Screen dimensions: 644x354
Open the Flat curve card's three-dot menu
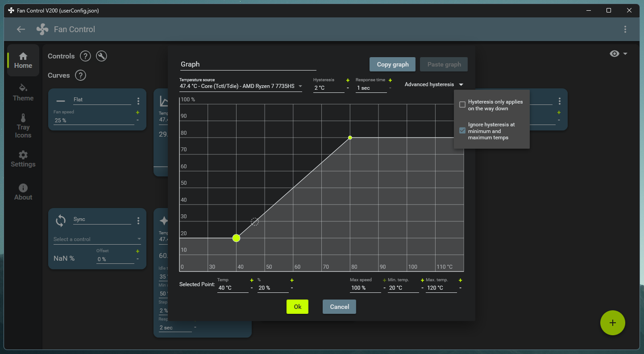click(138, 101)
